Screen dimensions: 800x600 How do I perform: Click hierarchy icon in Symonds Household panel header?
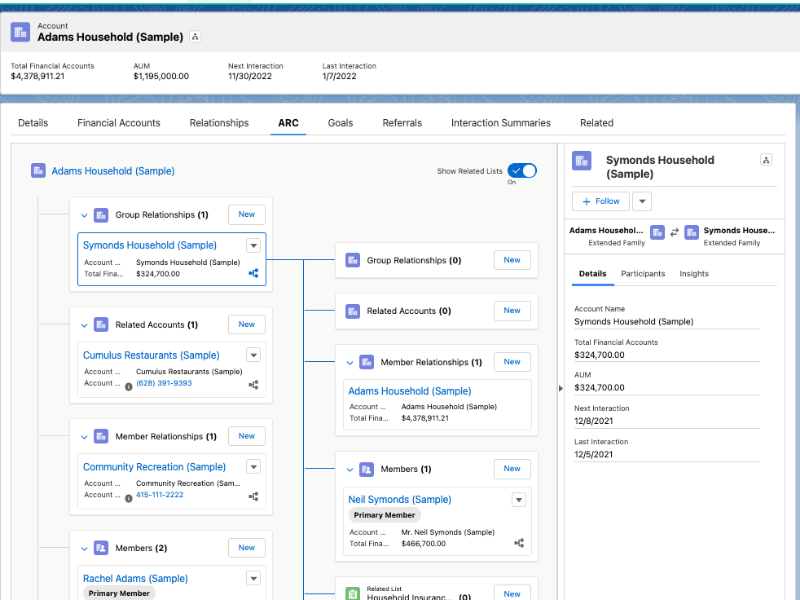(766, 160)
